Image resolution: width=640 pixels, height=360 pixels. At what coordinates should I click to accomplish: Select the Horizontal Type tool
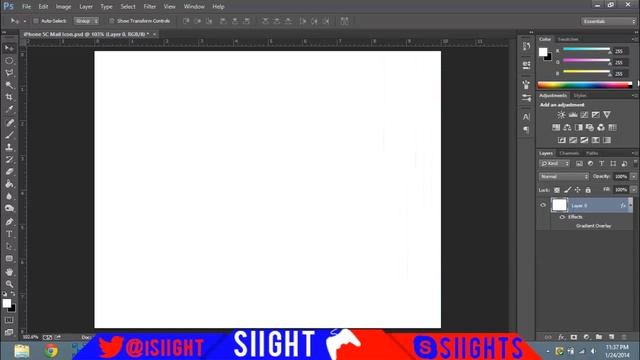[9, 234]
